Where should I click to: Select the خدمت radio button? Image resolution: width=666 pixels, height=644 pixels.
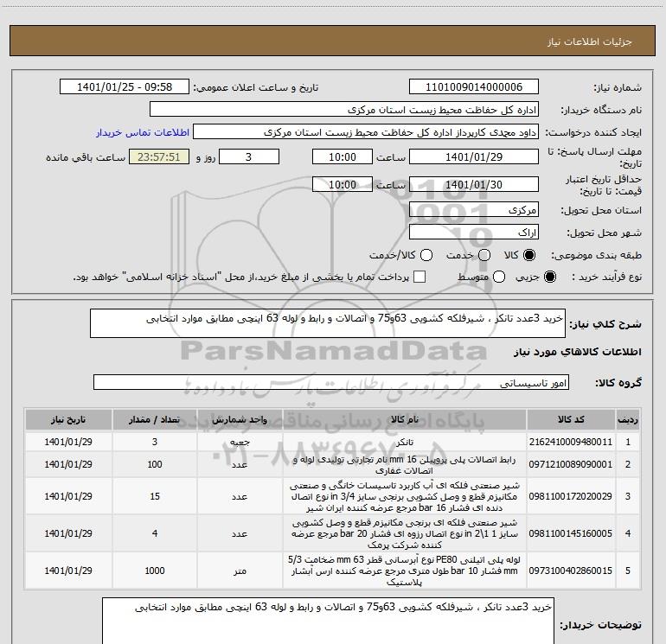[484, 255]
